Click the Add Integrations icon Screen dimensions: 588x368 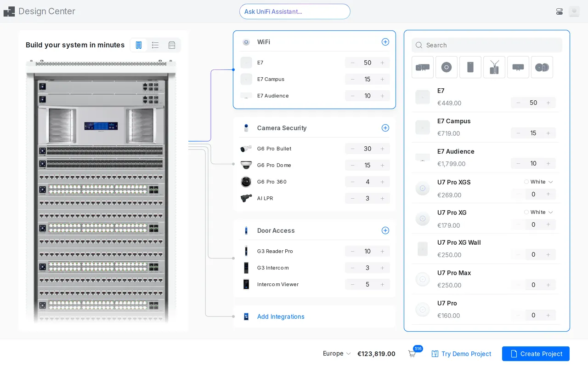(x=246, y=316)
